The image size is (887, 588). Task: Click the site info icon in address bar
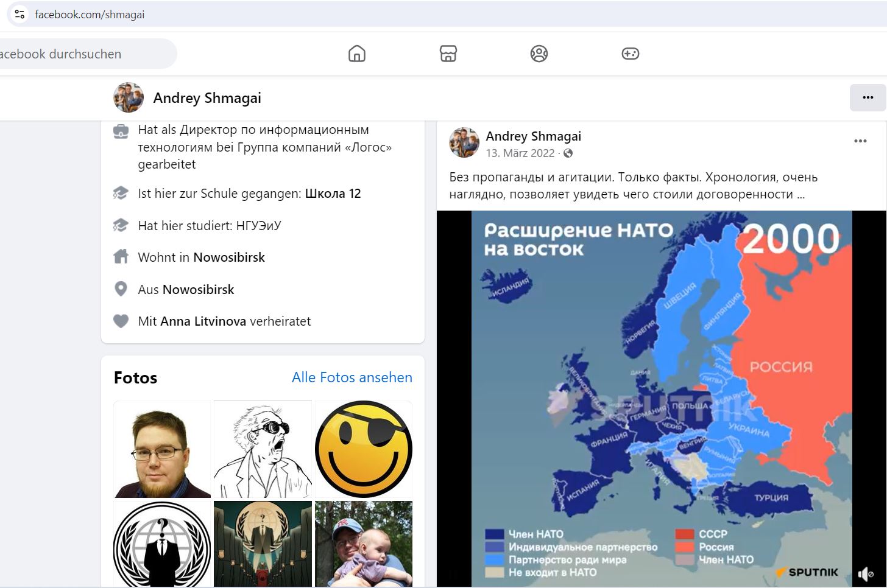click(x=19, y=14)
